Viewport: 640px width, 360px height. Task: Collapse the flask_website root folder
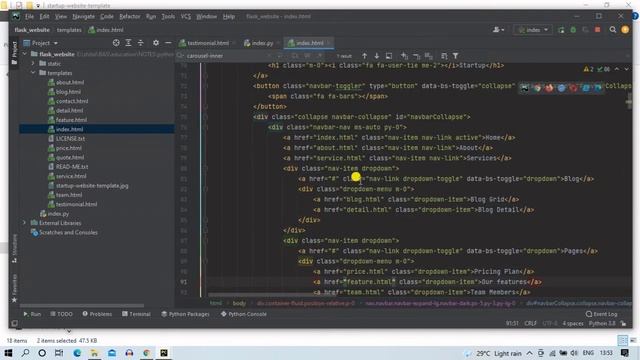pyautogui.click(x=25, y=54)
